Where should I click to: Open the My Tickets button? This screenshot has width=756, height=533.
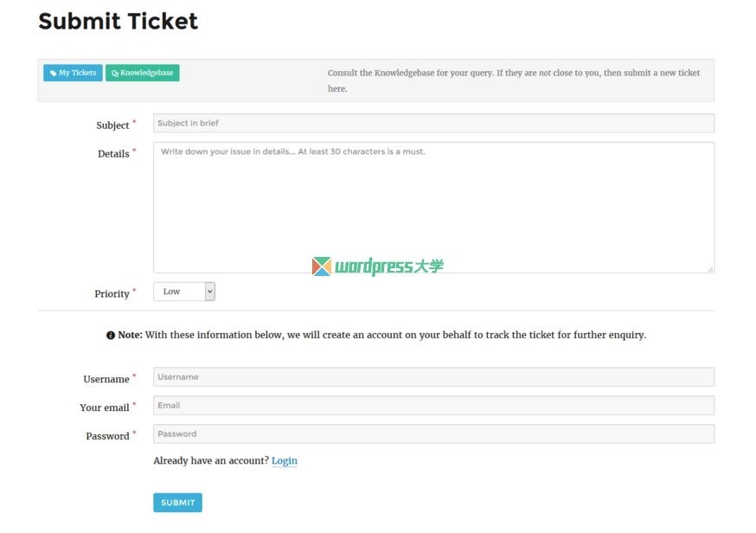tap(73, 73)
